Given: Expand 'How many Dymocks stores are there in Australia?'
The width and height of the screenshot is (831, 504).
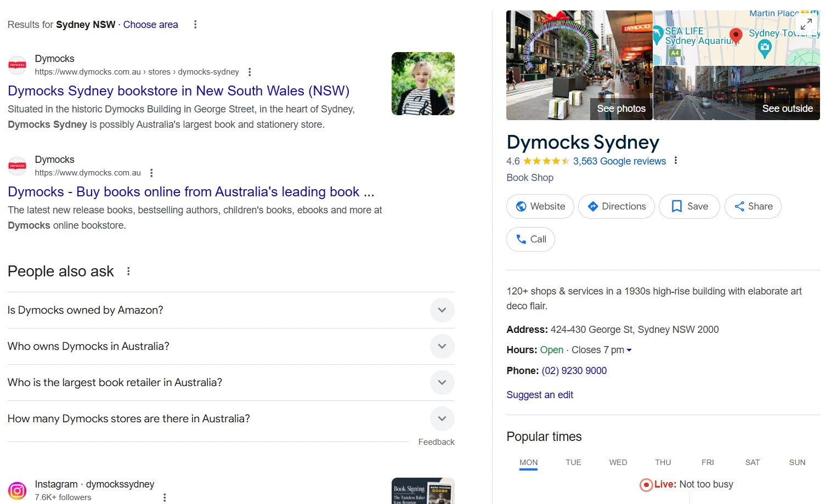Looking at the screenshot, I should [442, 418].
